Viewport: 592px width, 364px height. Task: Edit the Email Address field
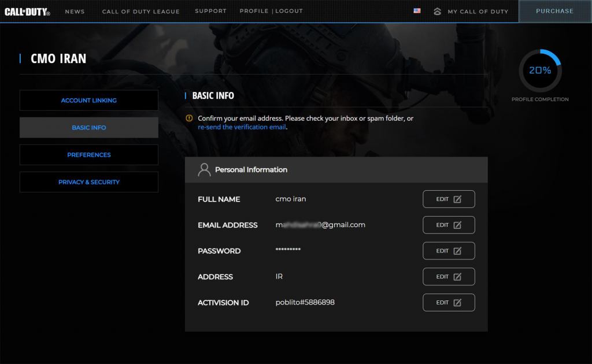click(449, 225)
